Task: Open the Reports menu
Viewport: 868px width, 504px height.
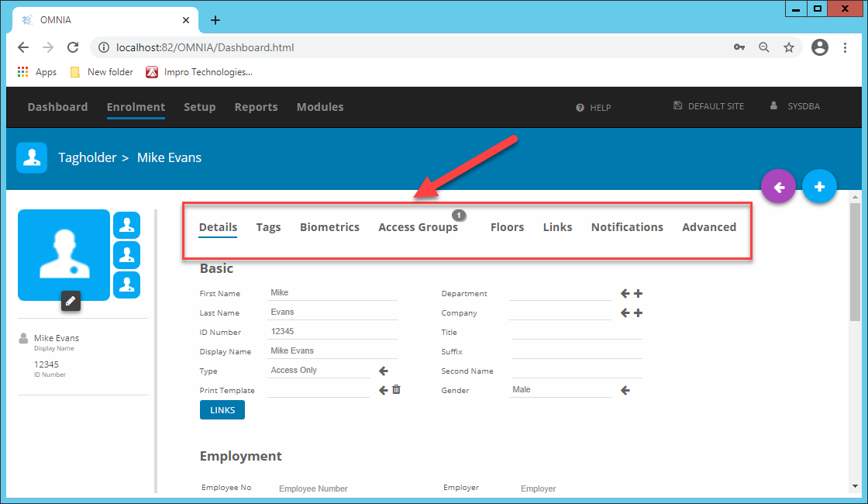Action: point(256,107)
